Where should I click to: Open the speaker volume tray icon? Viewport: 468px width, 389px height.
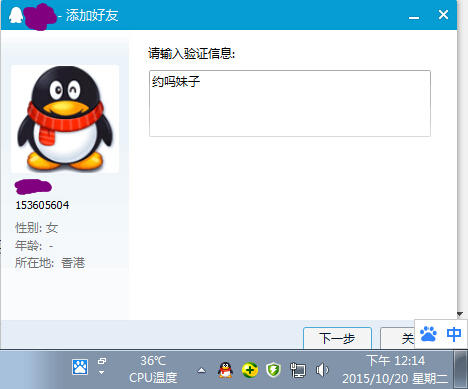tap(322, 370)
